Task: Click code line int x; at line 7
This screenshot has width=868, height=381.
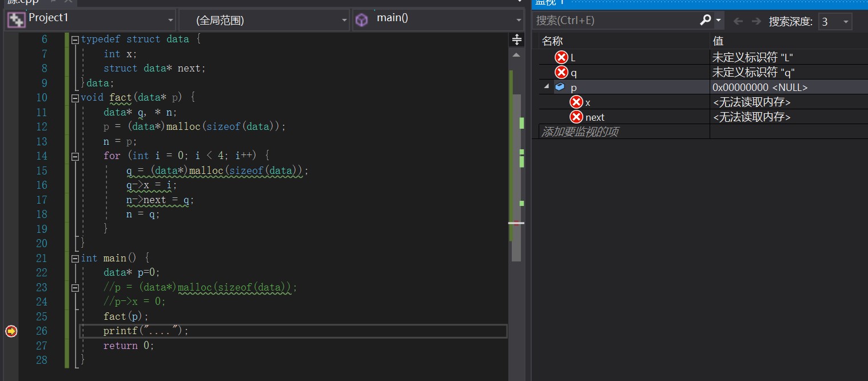Action: [x=120, y=54]
